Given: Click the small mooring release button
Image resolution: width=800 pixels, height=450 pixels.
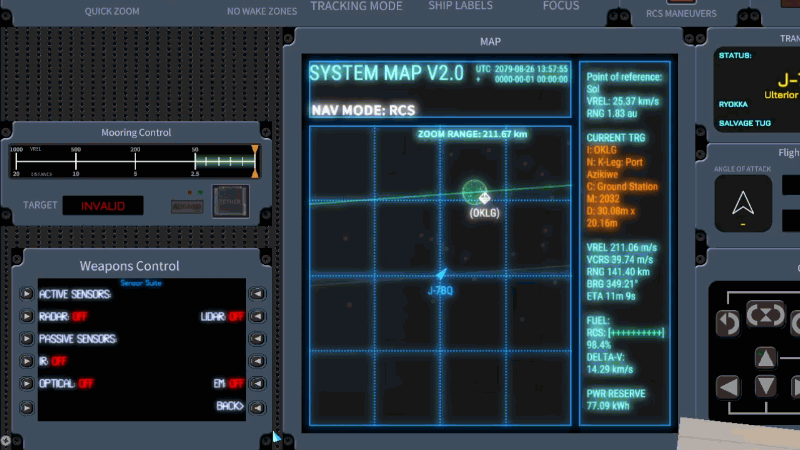Looking at the screenshot, I should (185, 206).
